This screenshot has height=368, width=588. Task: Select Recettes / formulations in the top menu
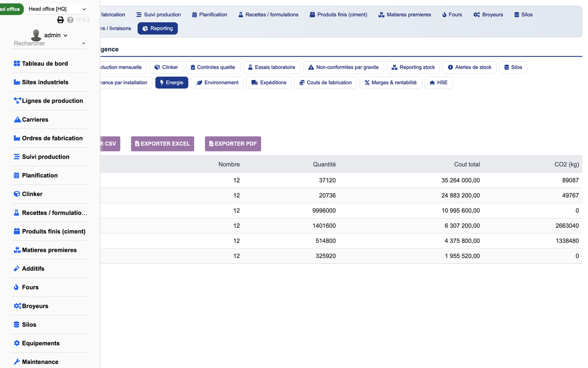269,15
